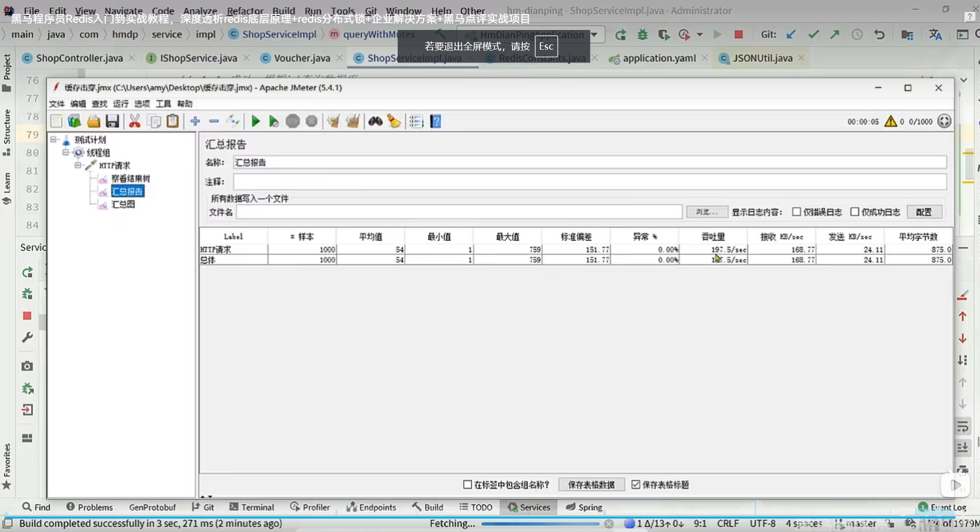Viewport: 980px width, 532px height.
Task: Switch to application.yaml tab
Action: click(659, 58)
